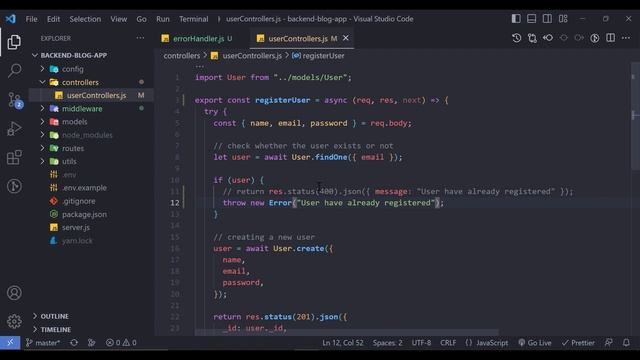Open the Explorer view in activity bar

(x=14, y=42)
